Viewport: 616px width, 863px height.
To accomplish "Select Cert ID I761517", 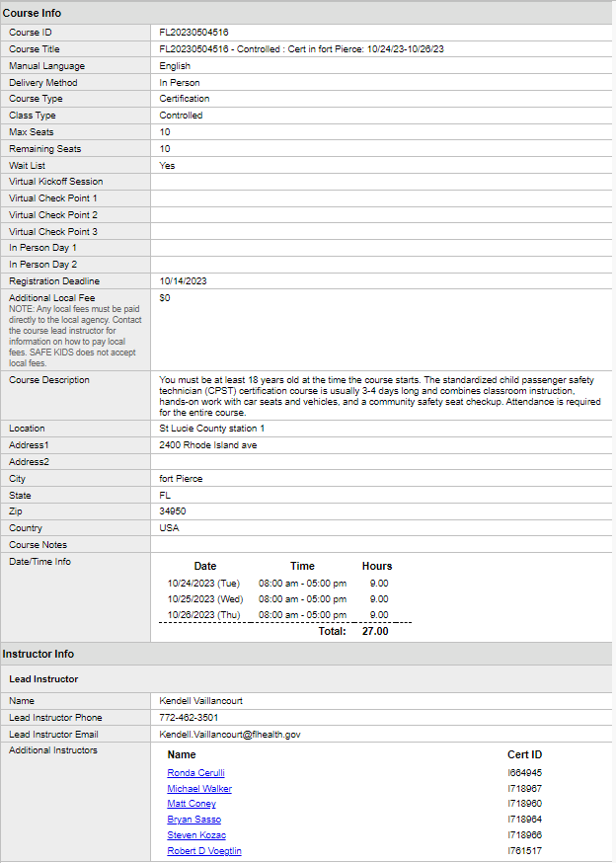I will (524, 851).
